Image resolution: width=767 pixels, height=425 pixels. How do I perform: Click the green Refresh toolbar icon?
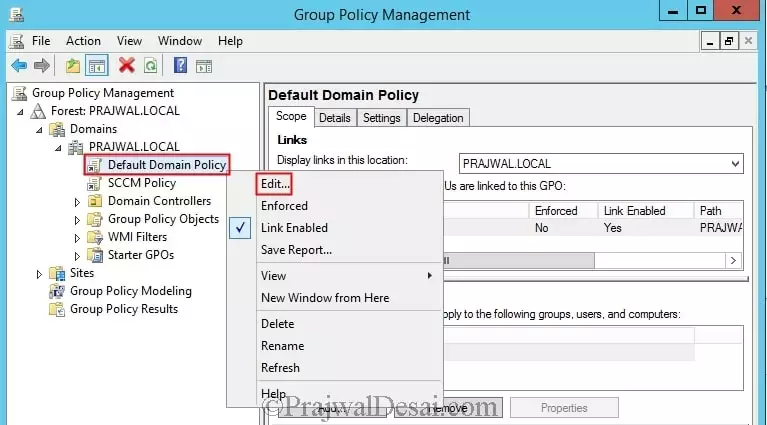pos(150,65)
